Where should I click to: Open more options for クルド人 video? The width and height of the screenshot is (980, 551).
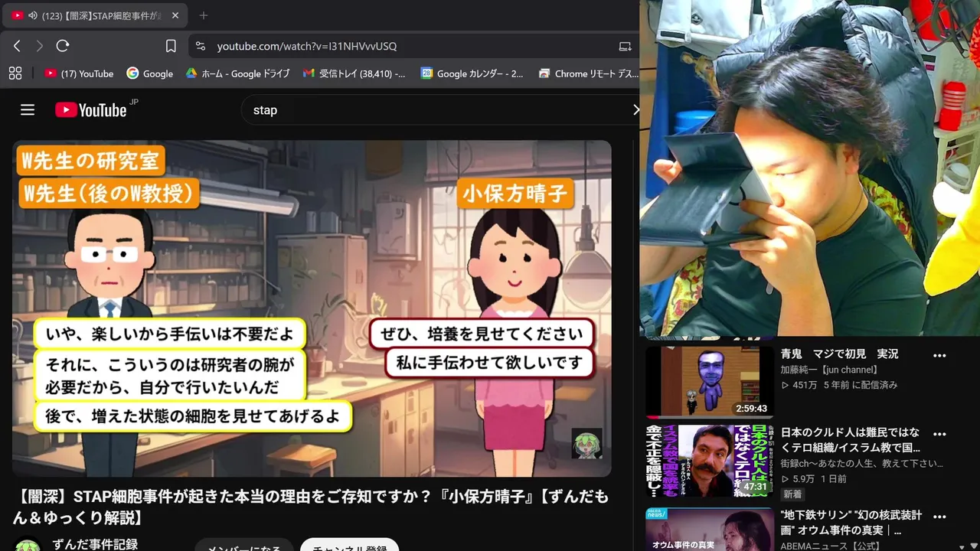(x=939, y=433)
